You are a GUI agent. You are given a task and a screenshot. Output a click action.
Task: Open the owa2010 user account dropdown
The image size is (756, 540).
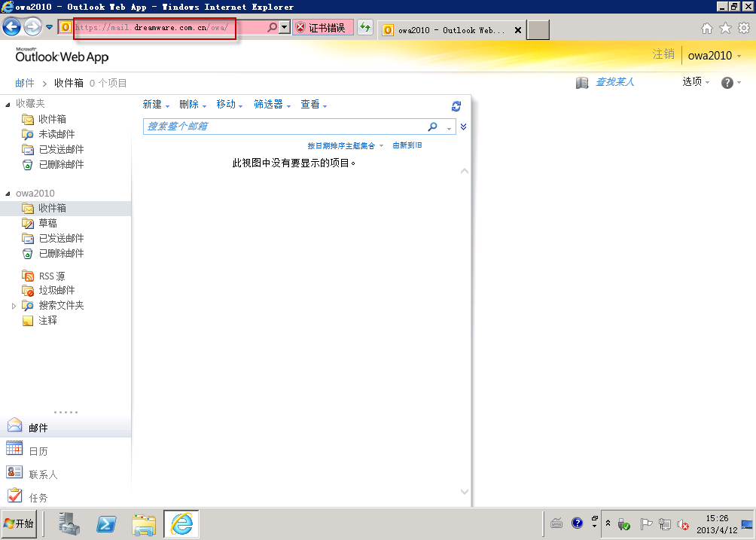tap(715, 56)
